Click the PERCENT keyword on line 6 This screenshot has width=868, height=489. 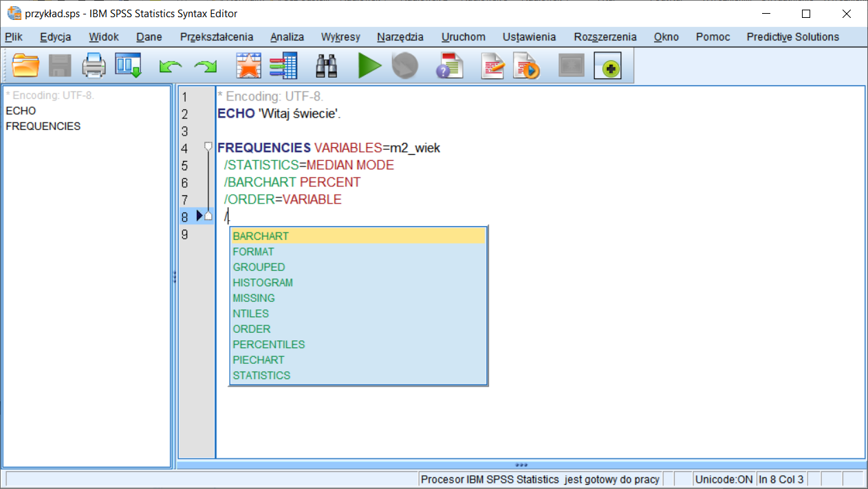[330, 182]
